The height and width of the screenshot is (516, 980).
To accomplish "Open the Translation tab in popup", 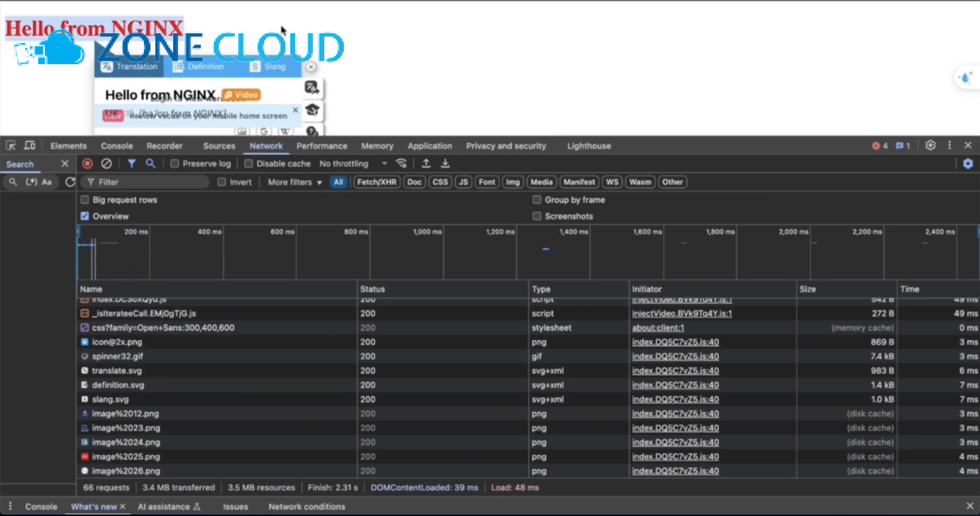I will [x=129, y=67].
